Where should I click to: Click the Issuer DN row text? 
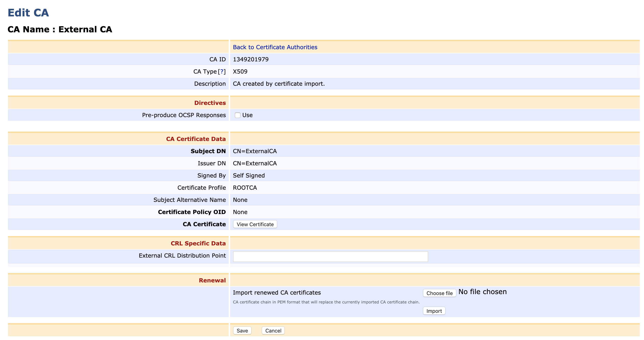212,163
